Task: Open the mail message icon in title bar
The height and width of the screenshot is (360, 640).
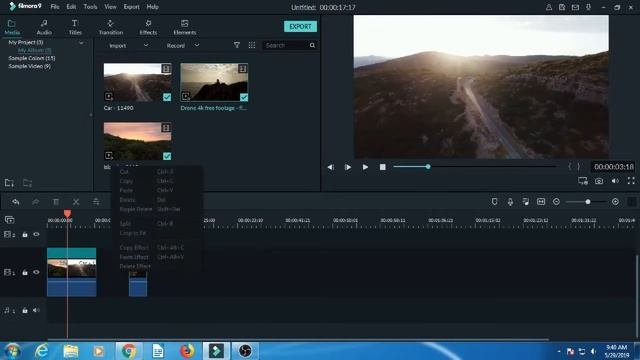Action: click(575, 7)
